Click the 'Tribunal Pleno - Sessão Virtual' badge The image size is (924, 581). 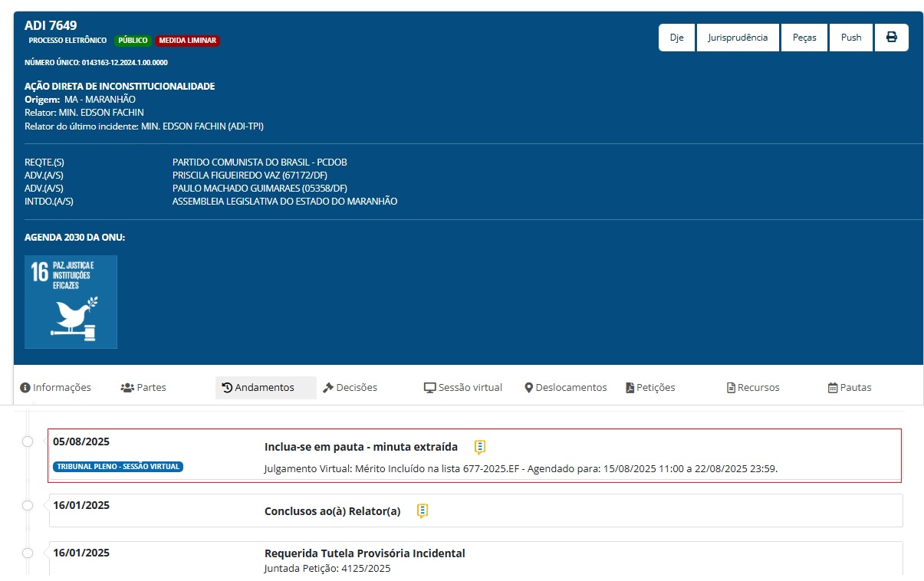[118, 467]
